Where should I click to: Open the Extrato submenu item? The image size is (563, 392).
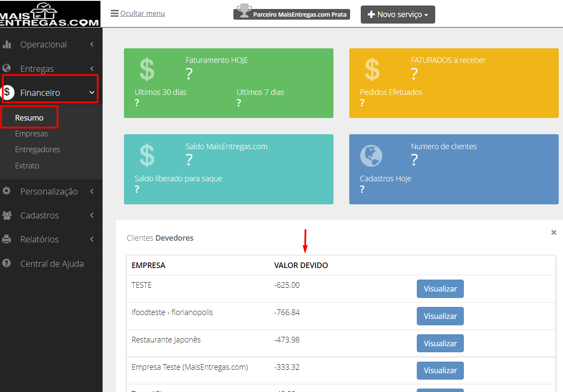click(27, 166)
